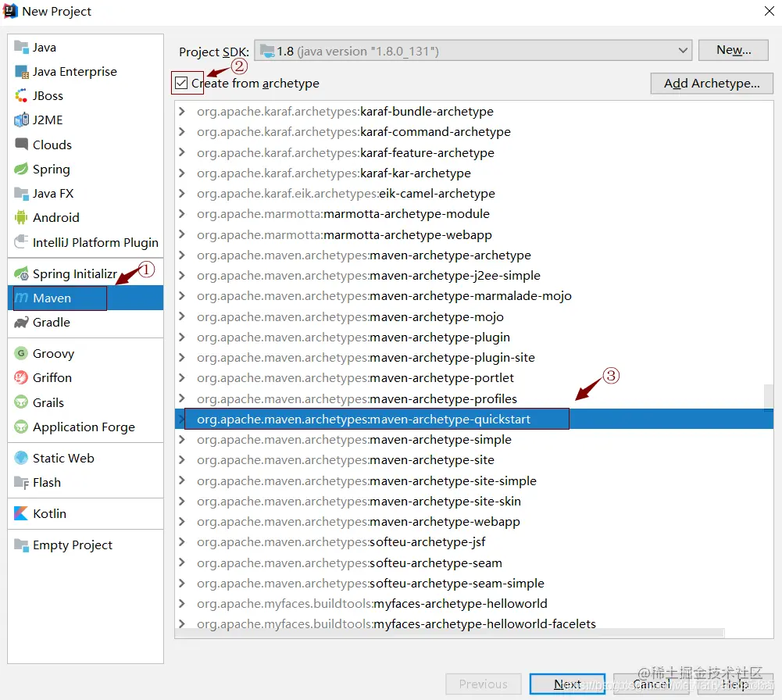The width and height of the screenshot is (782, 700).
Task: Click the JBoss icon in sidebar
Action: pos(21,96)
